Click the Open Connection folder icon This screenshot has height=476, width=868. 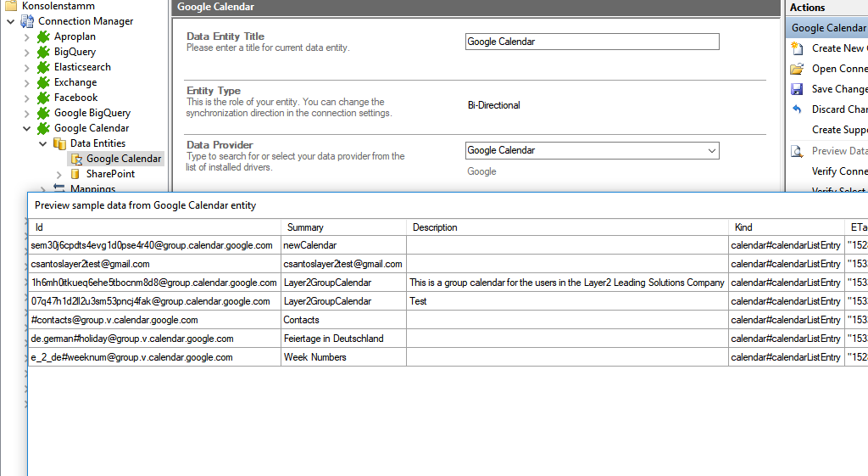point(797,69)
